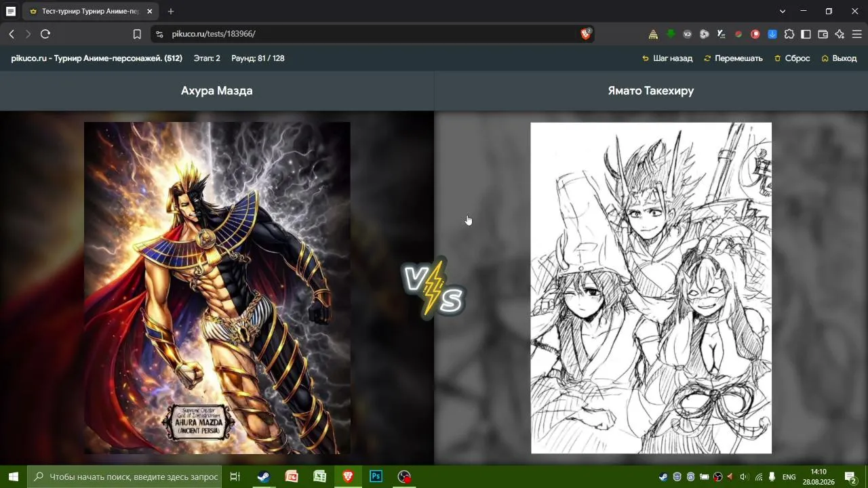The image size is (868, 488).
Task: Open OBS Studio from the taskbar
Action: 404,476
